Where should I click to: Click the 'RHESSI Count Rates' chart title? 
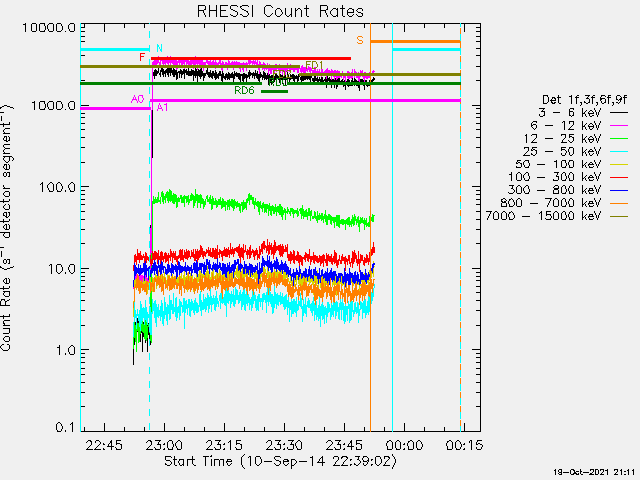280,11
